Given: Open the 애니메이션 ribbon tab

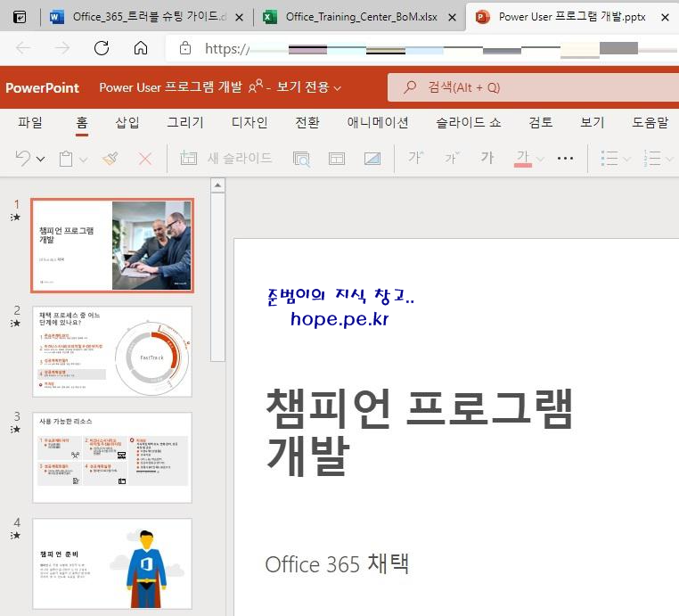Looking at the screenshot, I should click(378, 123).
